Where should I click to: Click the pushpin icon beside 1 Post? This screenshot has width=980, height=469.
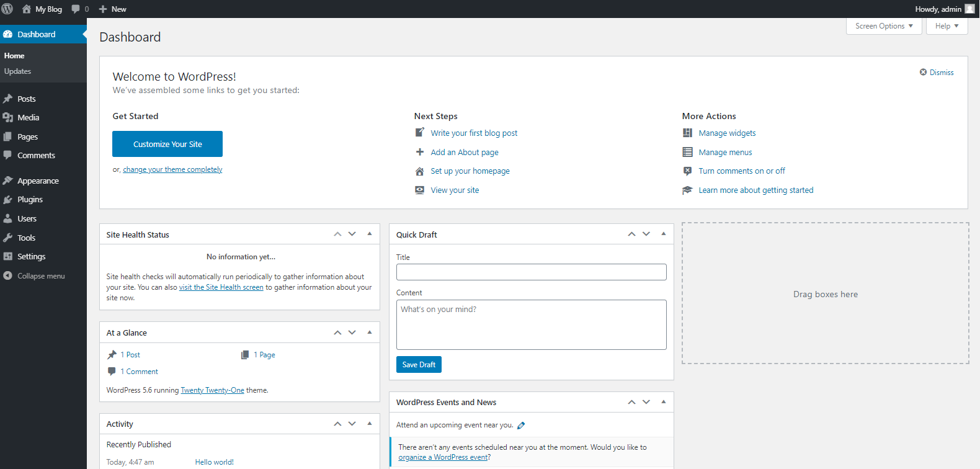(112, 354)
